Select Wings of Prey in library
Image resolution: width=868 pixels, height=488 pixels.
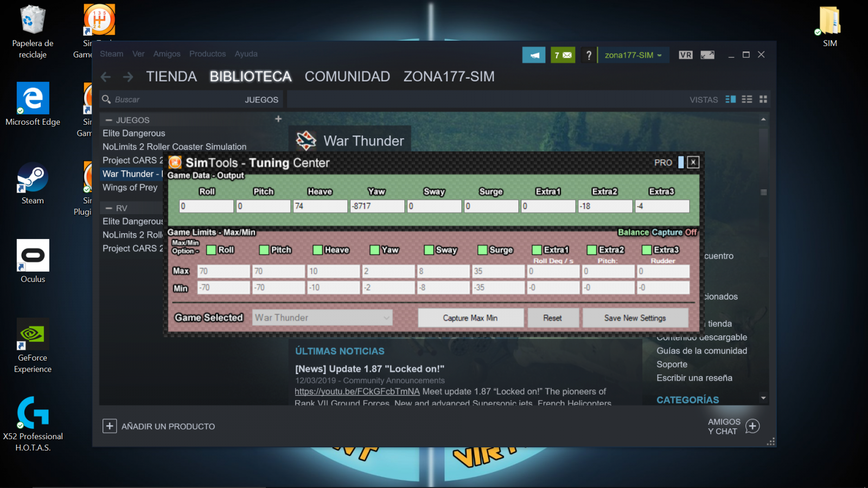tap(130, 188)
